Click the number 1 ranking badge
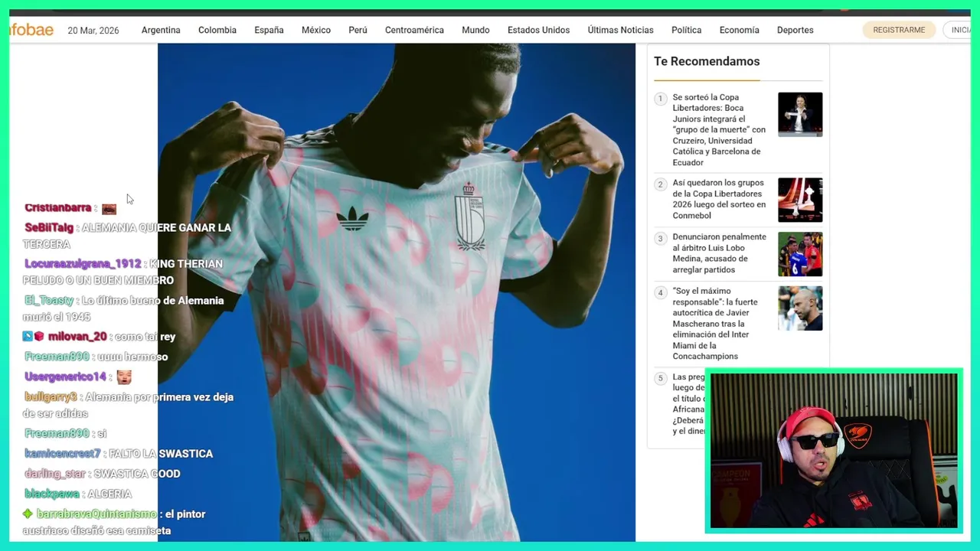 click(x=661, y=99)
